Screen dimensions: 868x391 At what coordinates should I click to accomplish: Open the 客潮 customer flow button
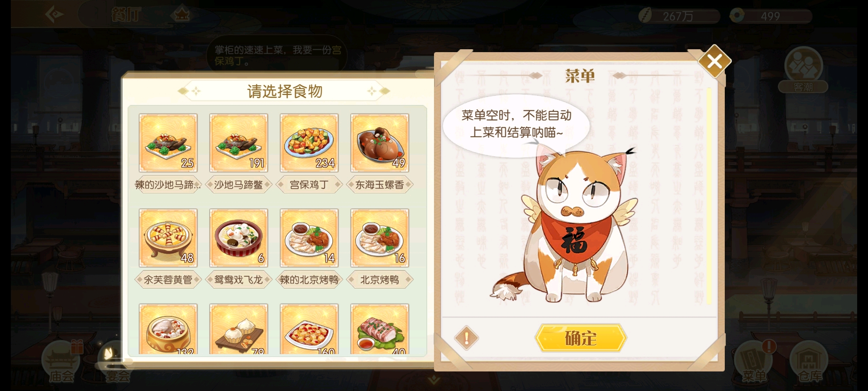point(803,70)
